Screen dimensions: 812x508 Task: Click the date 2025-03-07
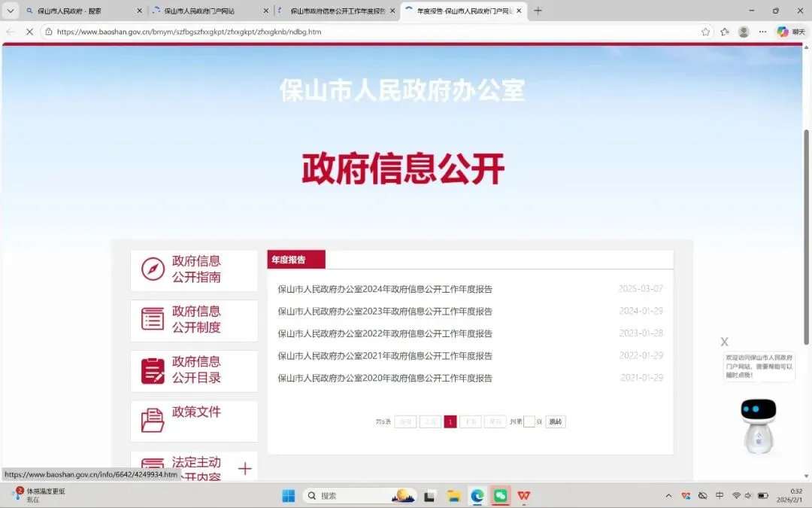(641, 289)
